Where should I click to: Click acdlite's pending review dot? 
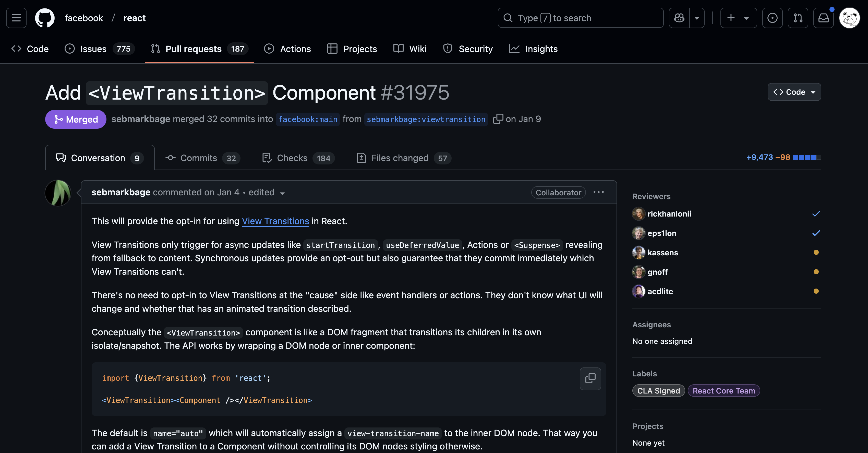click(x=816, y=291)
